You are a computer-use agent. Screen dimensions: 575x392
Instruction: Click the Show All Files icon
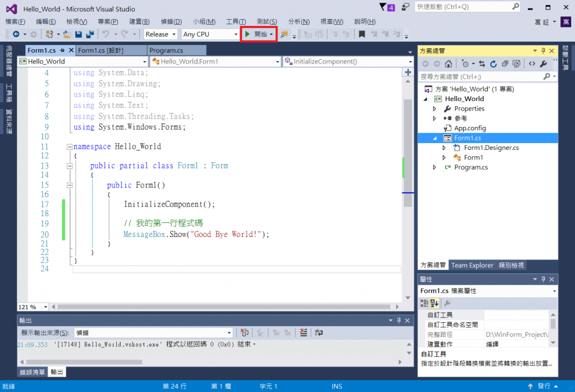[517, 63]
